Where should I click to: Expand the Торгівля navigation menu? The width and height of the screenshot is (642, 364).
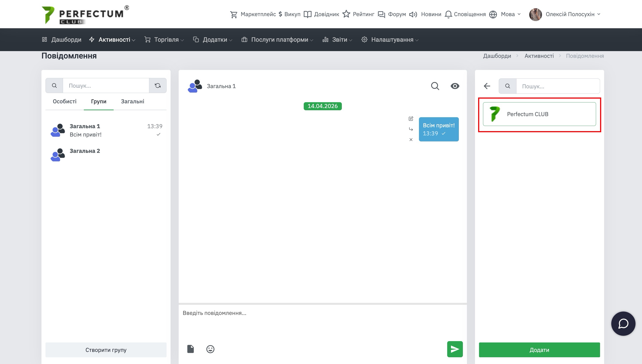coord(166,39)
